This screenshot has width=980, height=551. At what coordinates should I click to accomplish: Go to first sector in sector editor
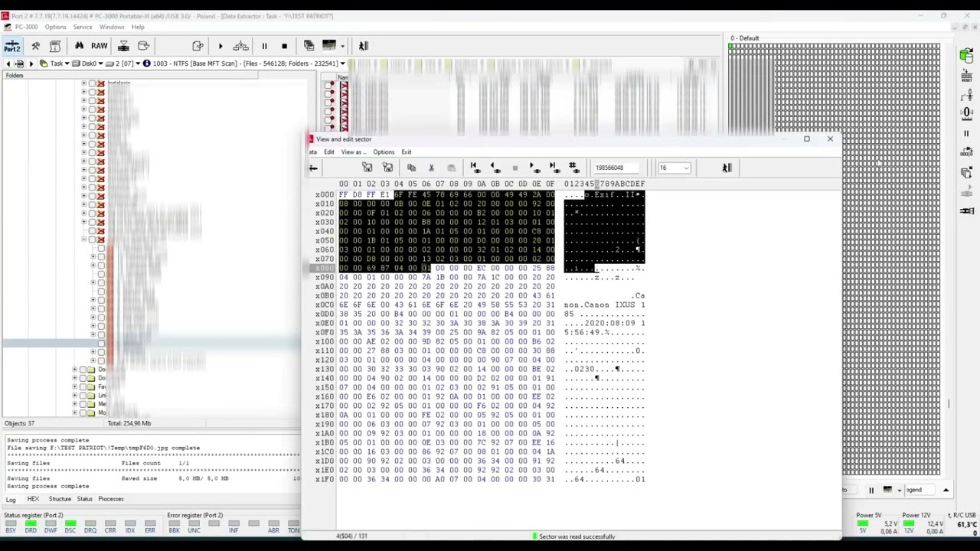tap(475, 168)
